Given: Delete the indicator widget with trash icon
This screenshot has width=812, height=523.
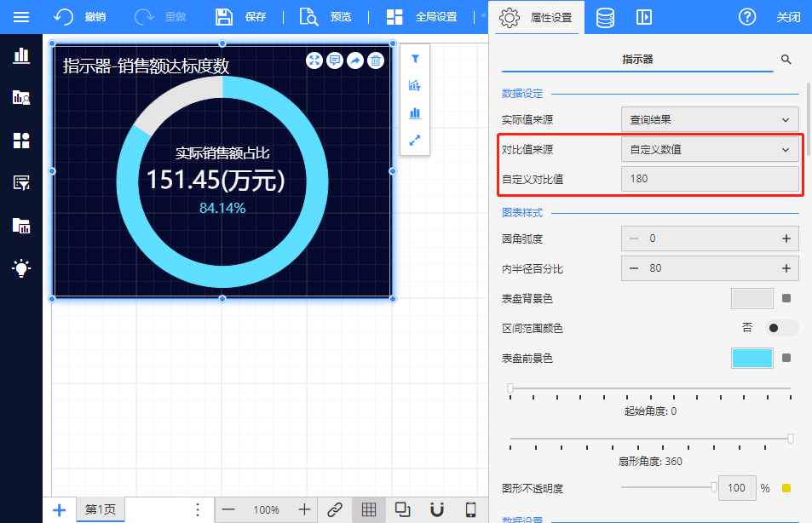Looking at the screenshot, I should pos(376,60).
